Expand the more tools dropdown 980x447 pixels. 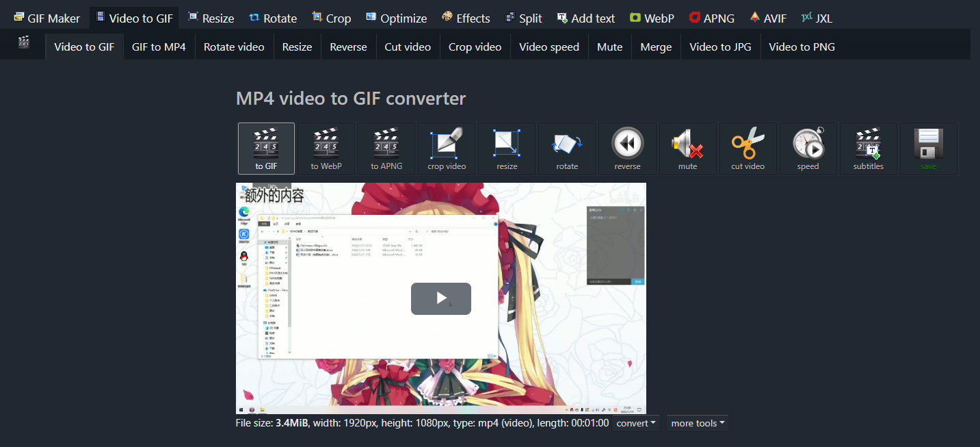coord(698,423)
